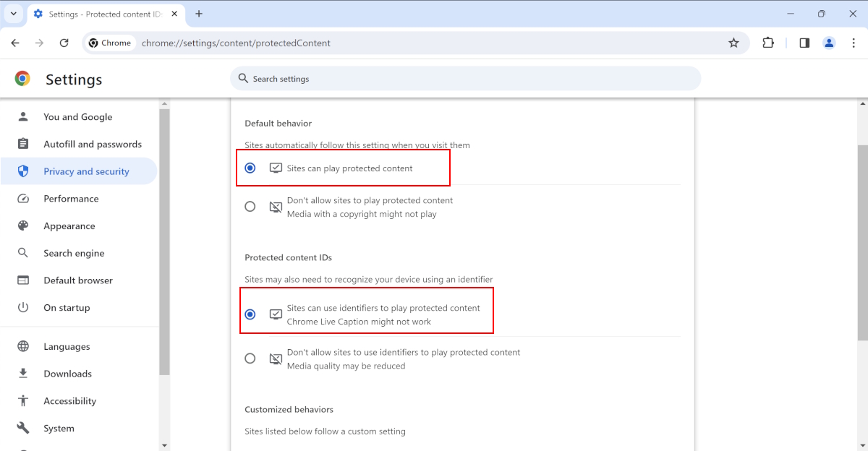The width and height of the screenshot is (868, 451).
Task: Open the Extensions puzzle icon
Action: point(768,43)
